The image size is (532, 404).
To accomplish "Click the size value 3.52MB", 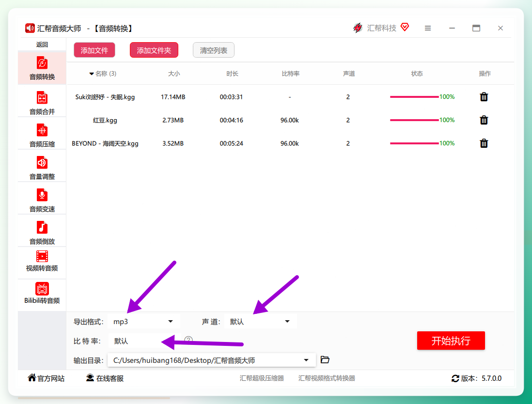I will point(173,143).
